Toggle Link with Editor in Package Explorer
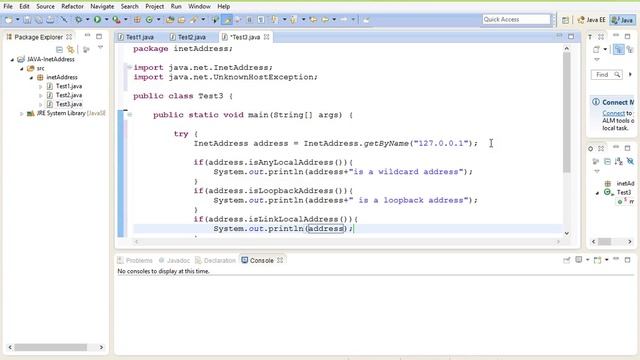The width and height of the screenshot is (640, 360). pyautogui.click(x=71, y=49)
